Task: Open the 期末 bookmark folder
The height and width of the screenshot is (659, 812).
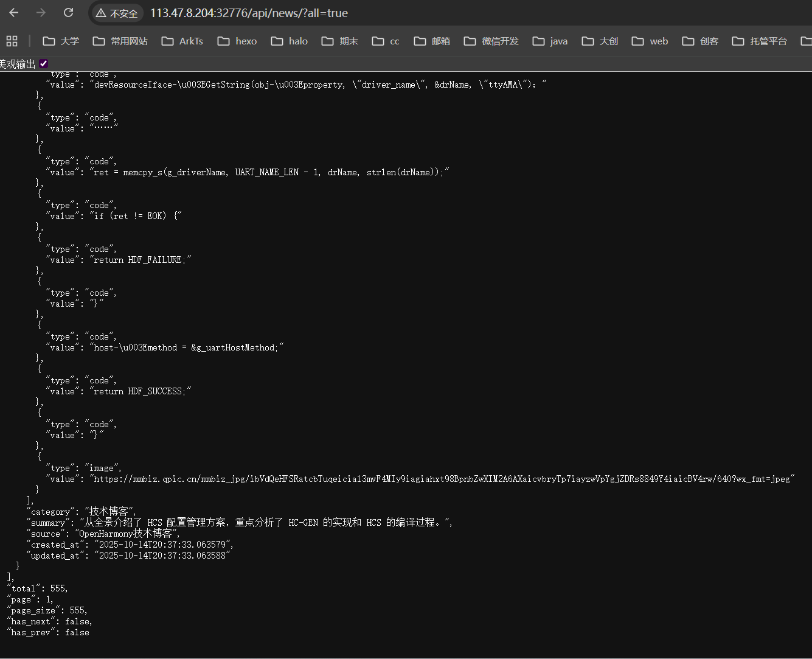Action: coord(340,41)
